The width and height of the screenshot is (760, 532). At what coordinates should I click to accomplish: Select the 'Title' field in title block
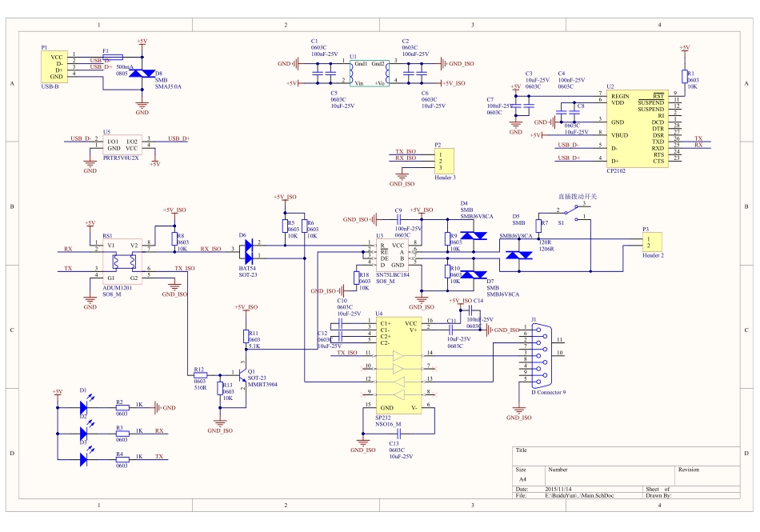[x=521, y=450]
